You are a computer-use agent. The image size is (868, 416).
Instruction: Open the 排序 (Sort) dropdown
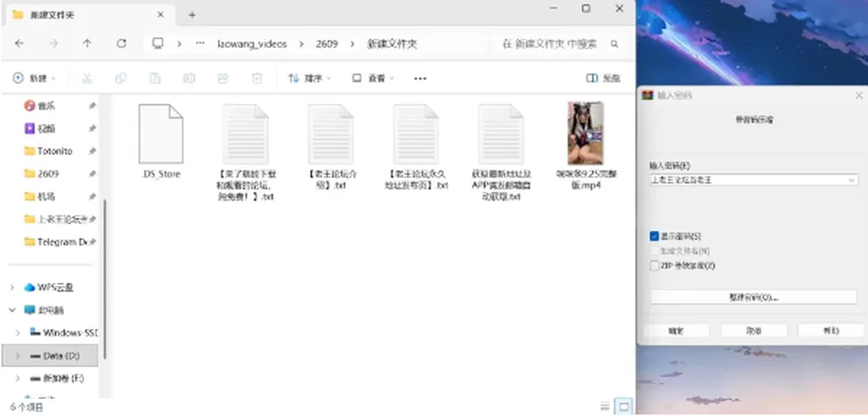309,79
